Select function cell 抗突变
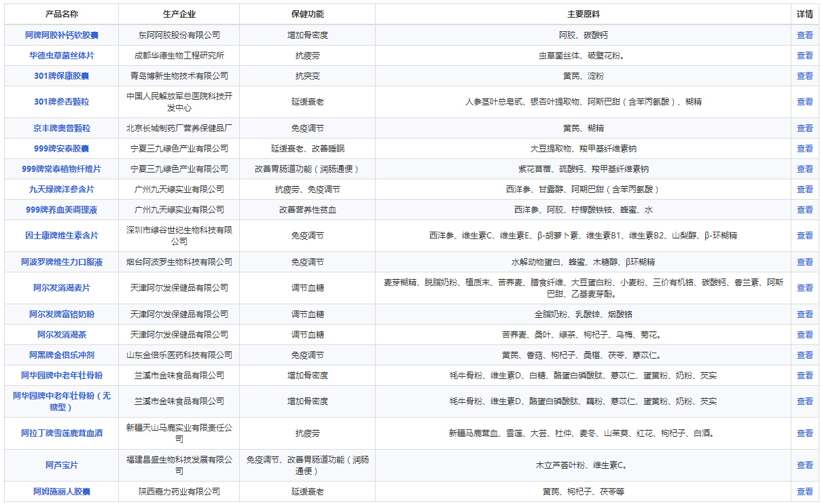 click(308, 76)
